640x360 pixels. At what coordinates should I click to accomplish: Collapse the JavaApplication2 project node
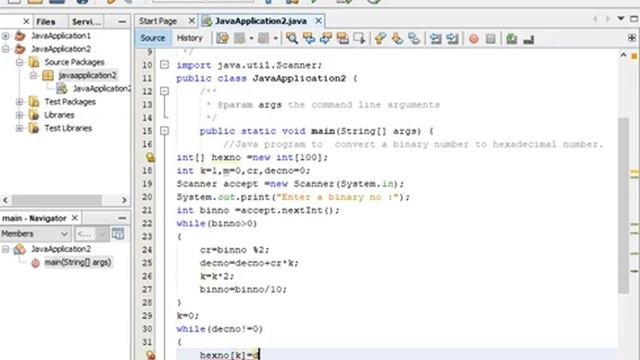[x=5, y=49]
